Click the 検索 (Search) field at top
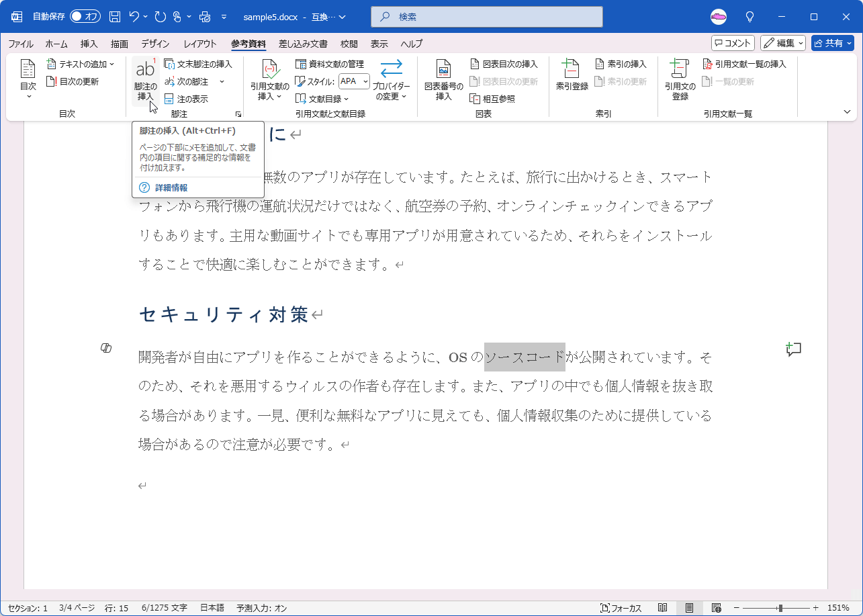 486,16
